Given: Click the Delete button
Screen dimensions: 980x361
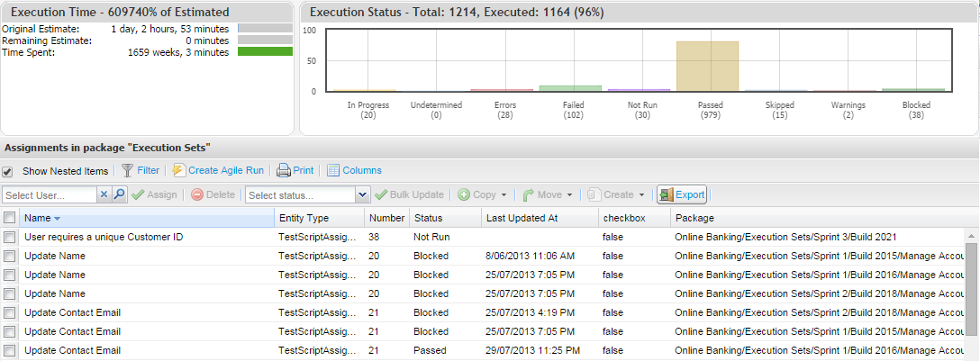Looking at the screenshot, I should pos(213,194).
